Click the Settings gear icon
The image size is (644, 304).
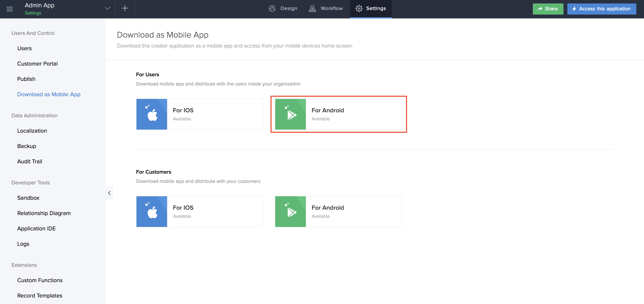tap(359, 8)
